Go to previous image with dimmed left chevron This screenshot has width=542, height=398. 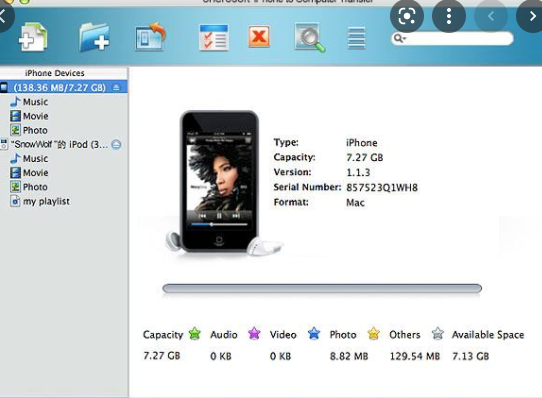tap(491, 16)
